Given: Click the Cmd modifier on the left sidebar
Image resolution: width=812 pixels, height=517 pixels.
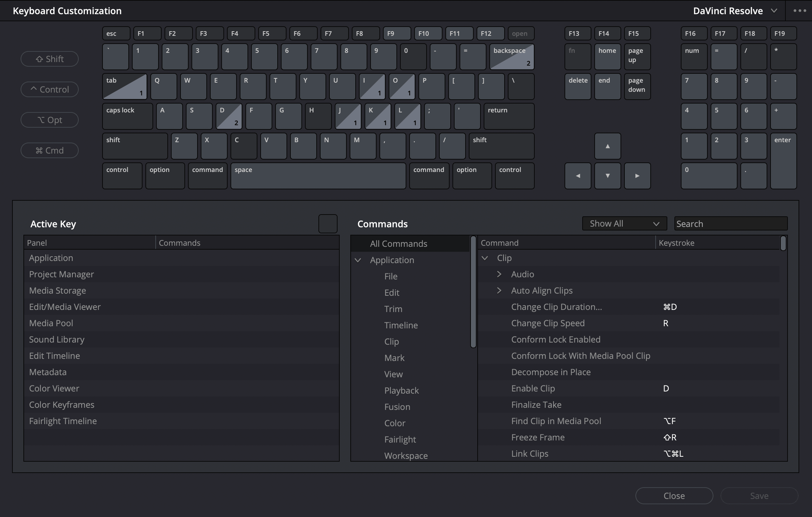Looking at the screenshot, I should [x=49, y=150].
